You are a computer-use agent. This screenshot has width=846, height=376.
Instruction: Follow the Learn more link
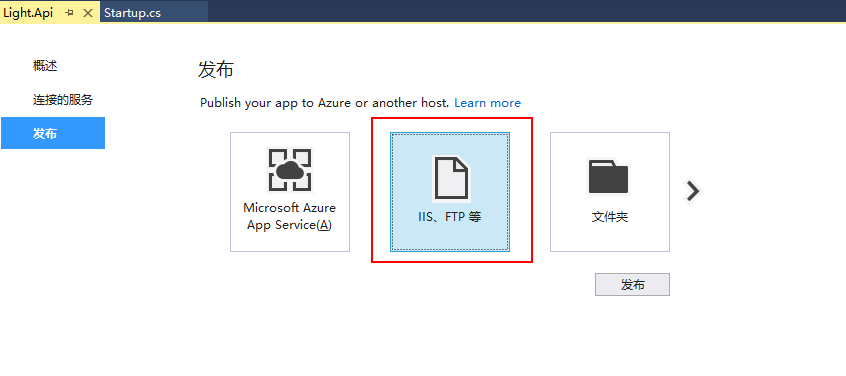pos(487,102)
